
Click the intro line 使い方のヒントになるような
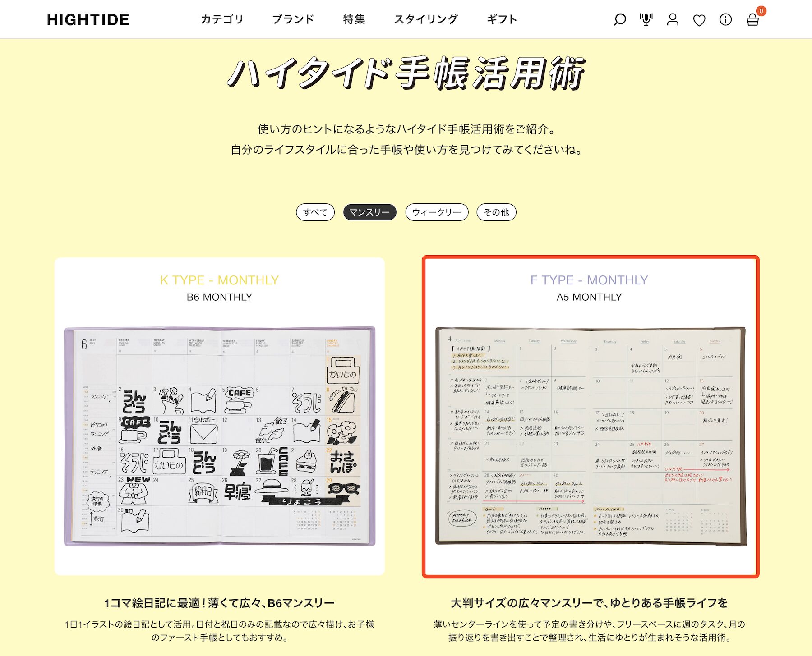pos(406,129)
